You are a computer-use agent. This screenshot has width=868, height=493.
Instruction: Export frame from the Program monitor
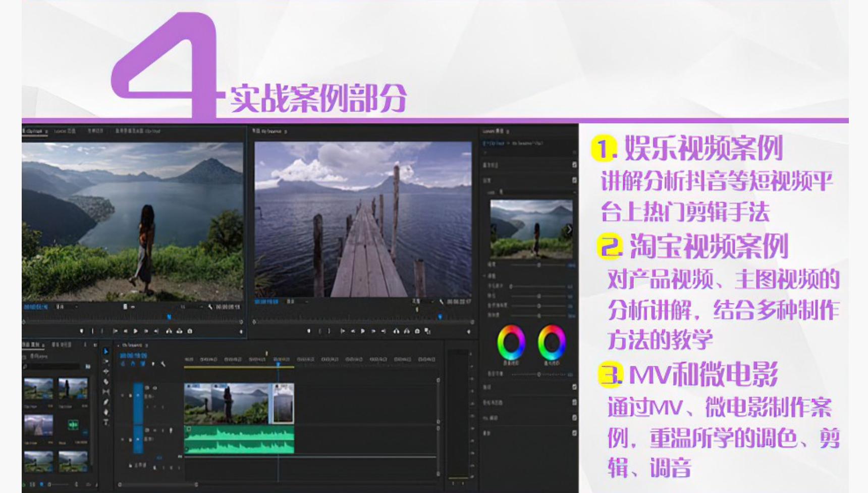(417, 331)
